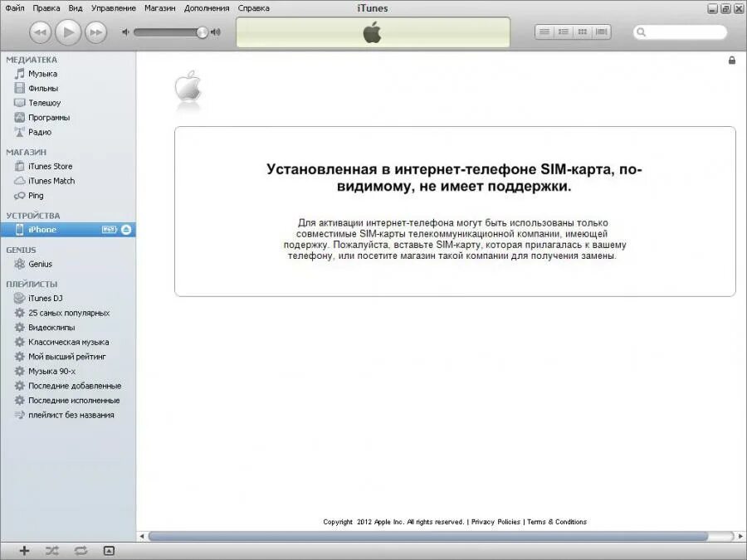Image resolution: width=747 pixels, height=560 pixels.
Task: Show the artwork viewer panel
Action: [x=109, y=551]
